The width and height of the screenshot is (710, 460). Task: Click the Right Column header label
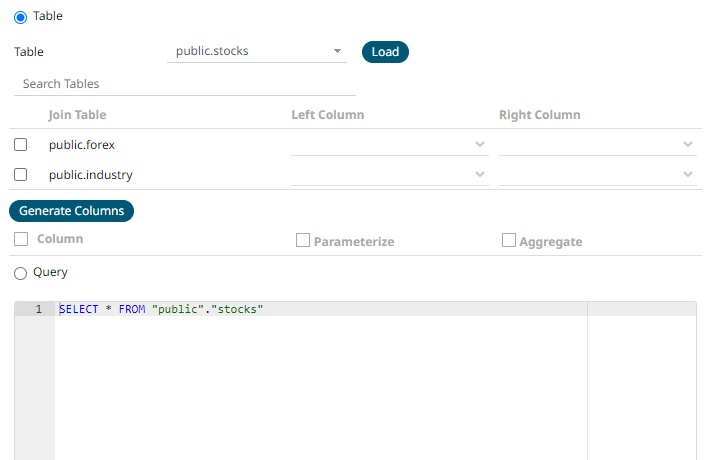pyautogui.click(x=539, y=115)
